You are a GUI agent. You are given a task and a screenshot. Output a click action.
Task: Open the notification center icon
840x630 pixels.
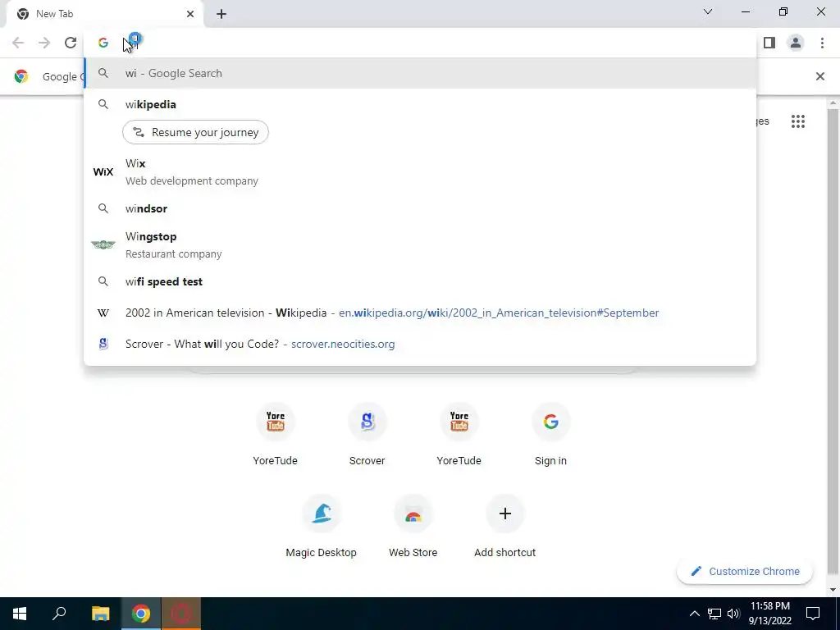(x=813, y=614)
